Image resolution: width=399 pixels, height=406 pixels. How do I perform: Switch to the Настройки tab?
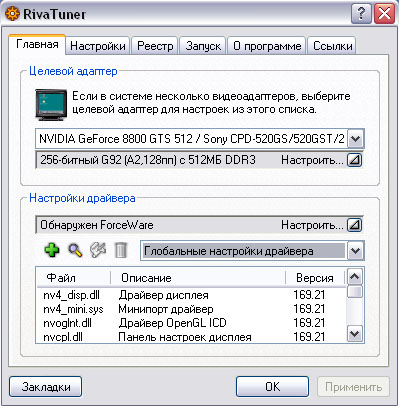(98, 46)
